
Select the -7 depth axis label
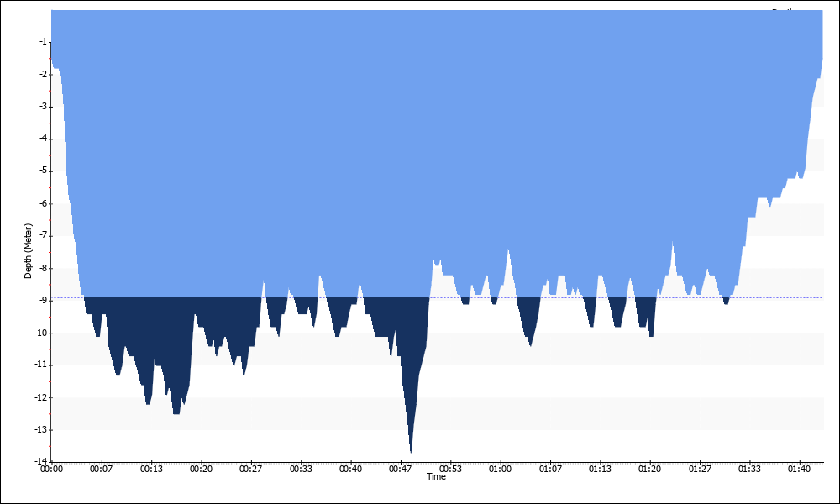point(44,236)
